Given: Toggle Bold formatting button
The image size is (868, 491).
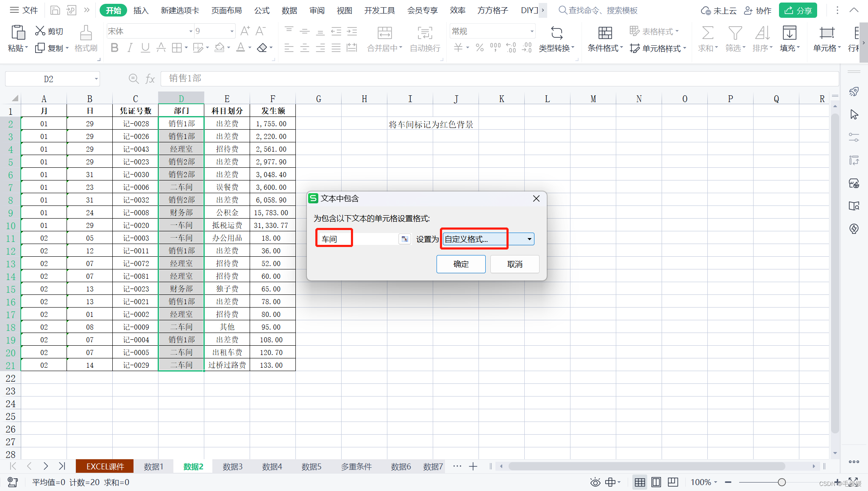Looking at the screenshot, I should (114, 48).
